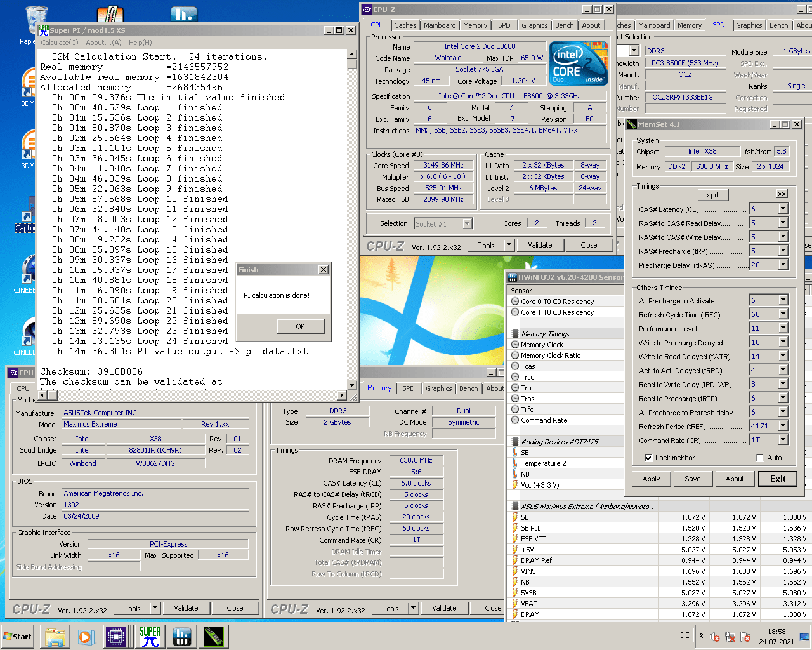
Task: Open Precharge Delay (tRAS) dropdown
Action: (783, 265)
